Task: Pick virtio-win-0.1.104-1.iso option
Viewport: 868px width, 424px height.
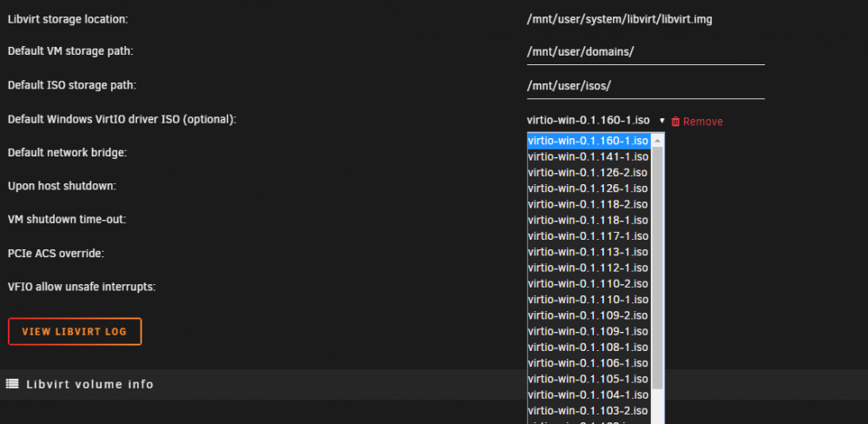Action: [588, 395]
